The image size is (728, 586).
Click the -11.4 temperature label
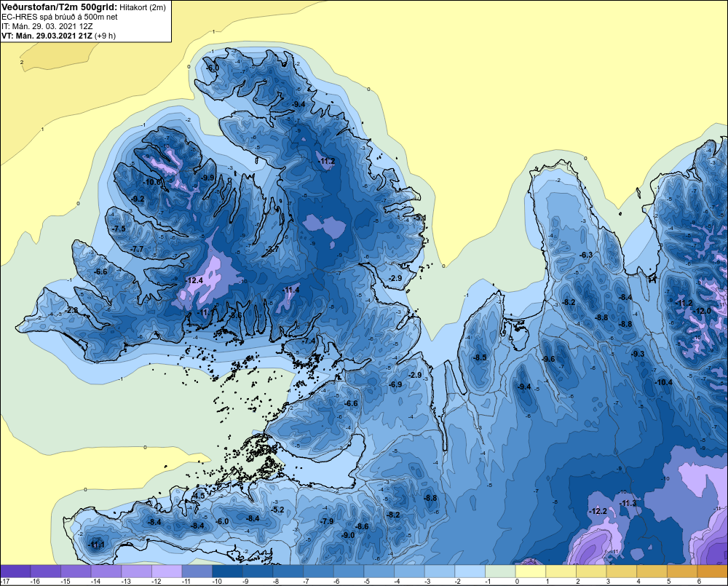pos(291,290)
